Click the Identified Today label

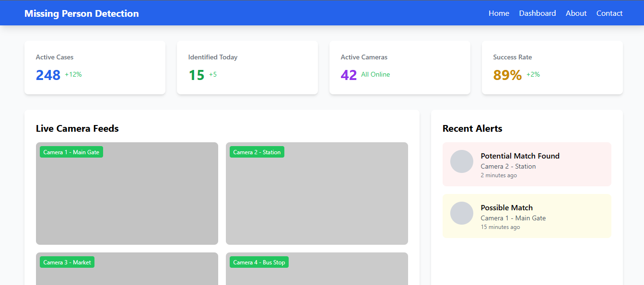[213, 57]
